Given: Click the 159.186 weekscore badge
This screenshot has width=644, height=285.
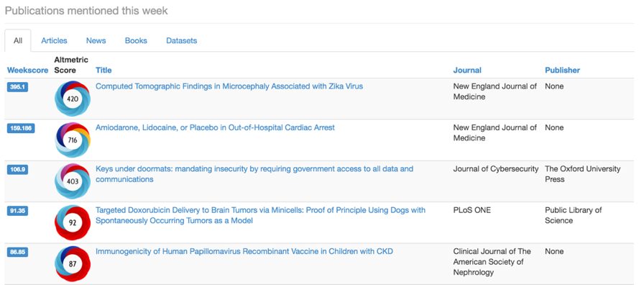Looking at the screenshot, I should click(21, 128).
